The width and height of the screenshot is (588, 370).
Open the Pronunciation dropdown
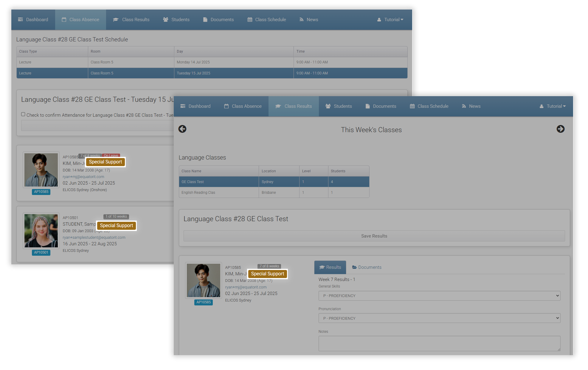[x=439, y=318]
